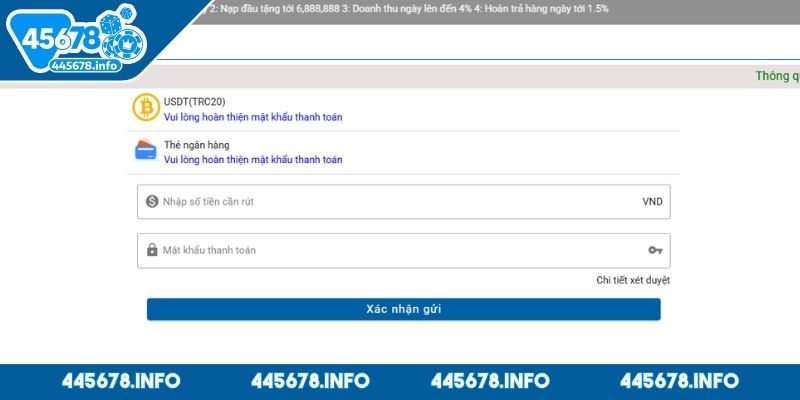Click the rightmost 445678.INFO footer text
The width and height of the screenshot is (800, 400).
[679, 381]
